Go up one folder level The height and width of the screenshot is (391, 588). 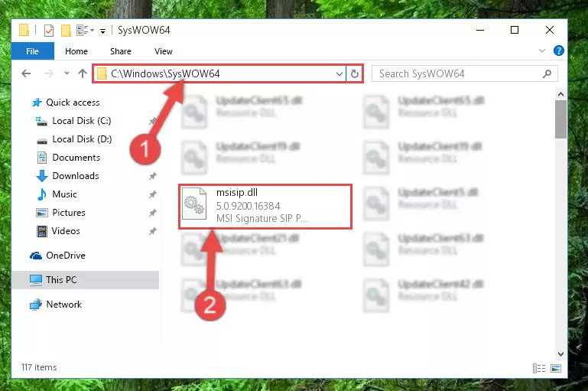point(82,73)
